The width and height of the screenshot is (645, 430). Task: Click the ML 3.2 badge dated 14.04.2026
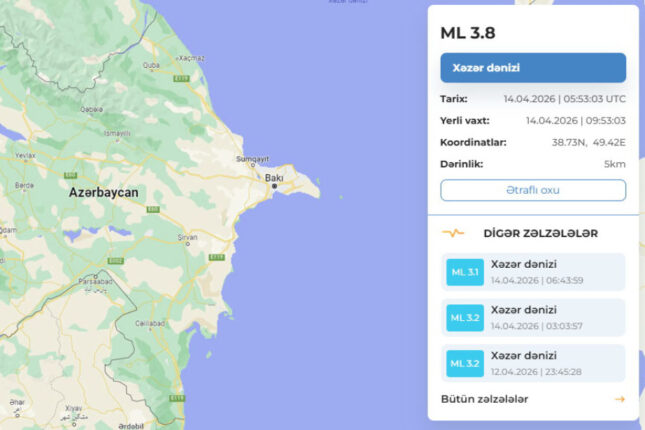tap(465, 318)
